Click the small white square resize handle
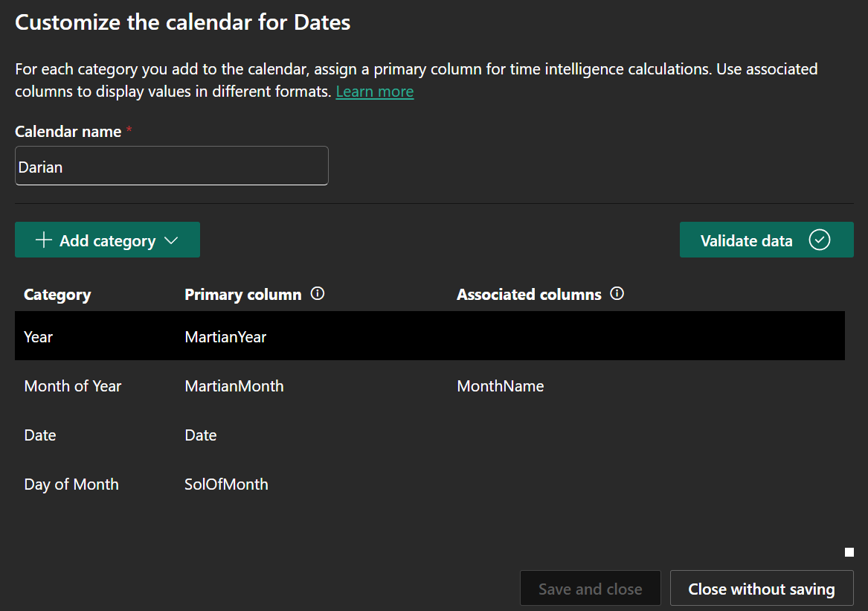 point(849,552)
